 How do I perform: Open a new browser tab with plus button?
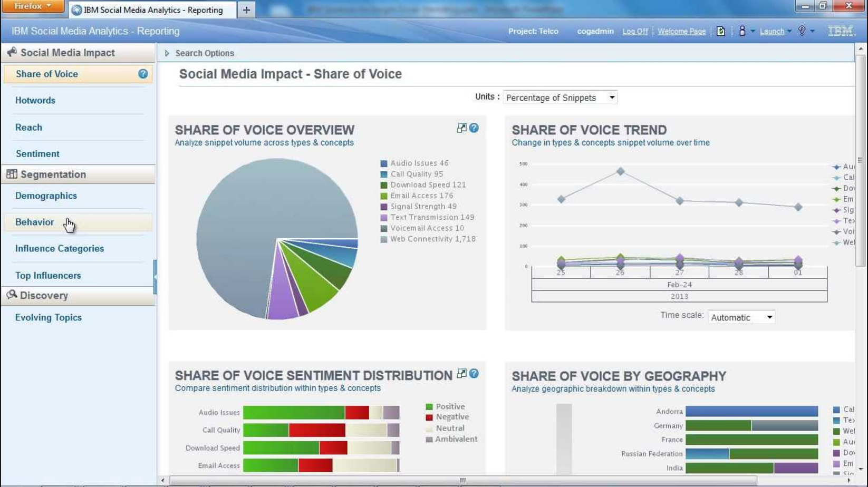pyautogui.click(x=246, y=10)
